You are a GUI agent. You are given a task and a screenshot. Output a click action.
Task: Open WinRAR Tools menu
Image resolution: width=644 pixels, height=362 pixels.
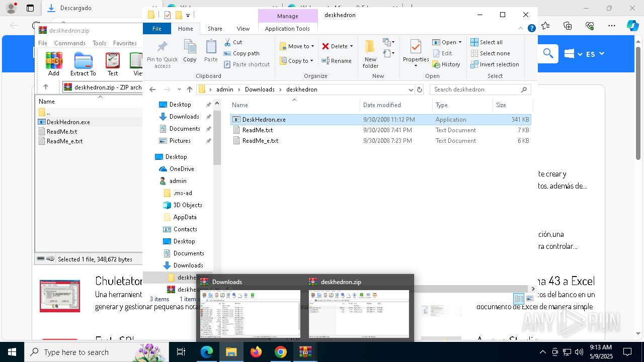click(99, 43)
